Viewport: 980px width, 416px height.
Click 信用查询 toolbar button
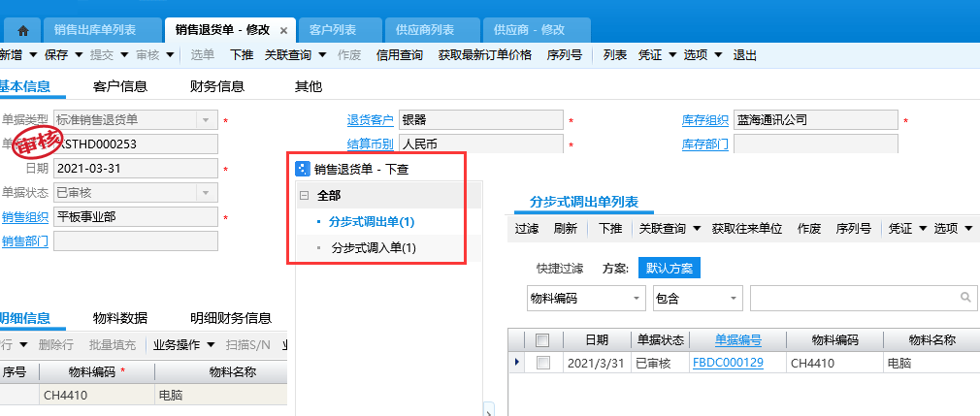pyautogui.click(x=400, y=55)
